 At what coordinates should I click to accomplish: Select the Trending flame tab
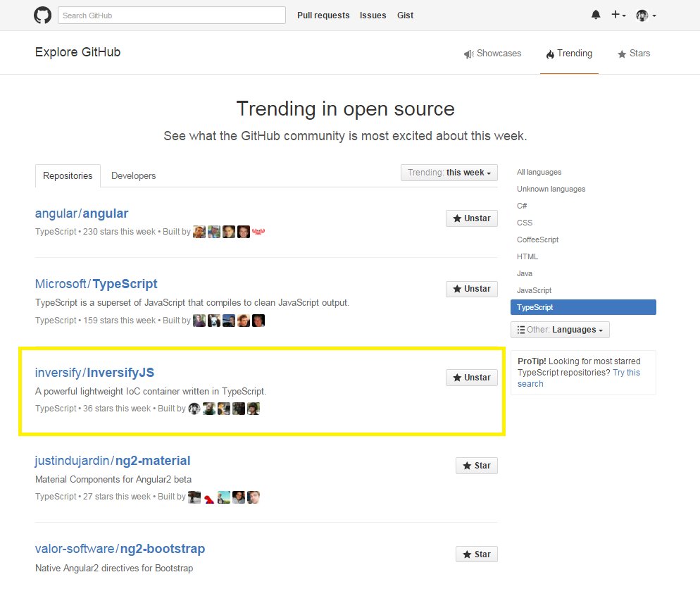pyautogui.click(x=569, y=54)
